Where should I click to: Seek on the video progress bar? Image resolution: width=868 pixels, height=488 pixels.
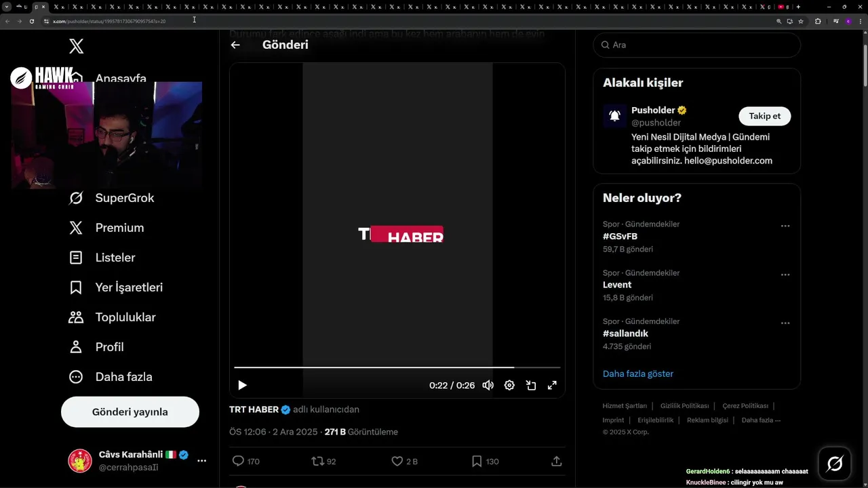click(397, 367)
